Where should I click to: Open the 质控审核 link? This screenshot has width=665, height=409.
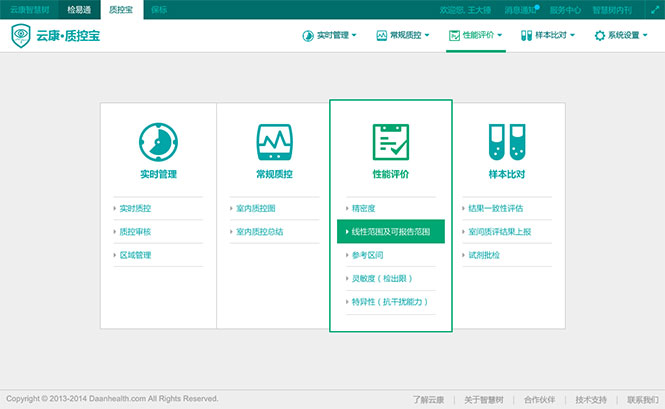[135, 232]
